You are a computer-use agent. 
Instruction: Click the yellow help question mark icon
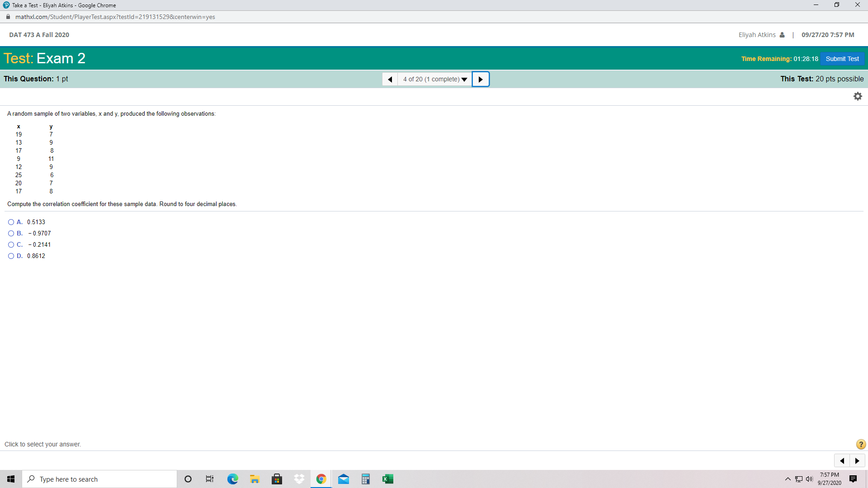861,444
